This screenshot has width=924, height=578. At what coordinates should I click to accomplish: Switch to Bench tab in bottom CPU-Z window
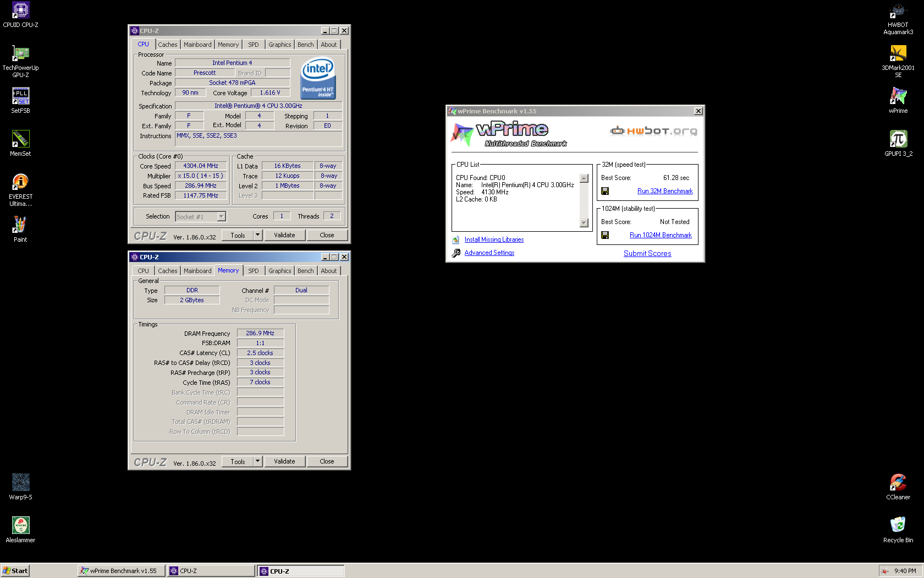306,271
